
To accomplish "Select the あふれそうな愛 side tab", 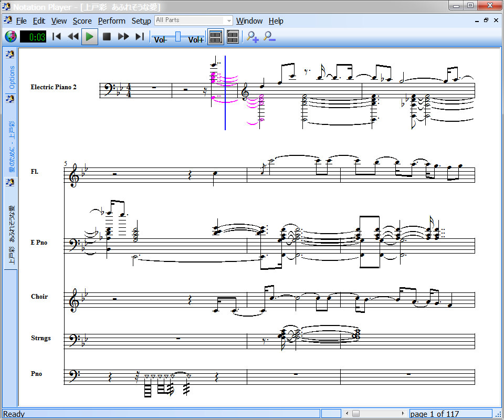I will point(10,224).
